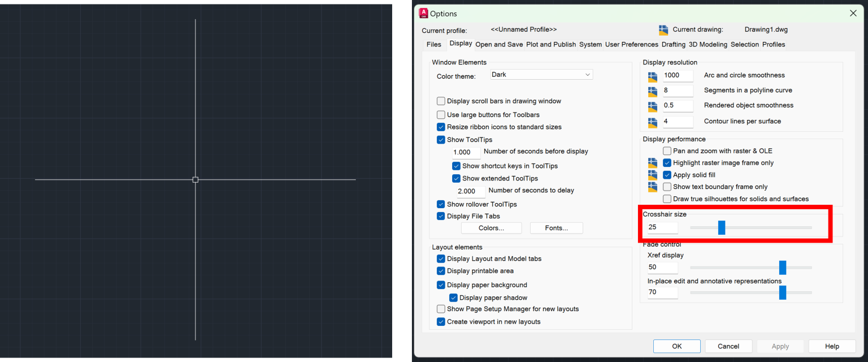868x362 pixels.
Task: Enable Show Page Setup Manager for new layouts
Action: (x=441, y=309)
